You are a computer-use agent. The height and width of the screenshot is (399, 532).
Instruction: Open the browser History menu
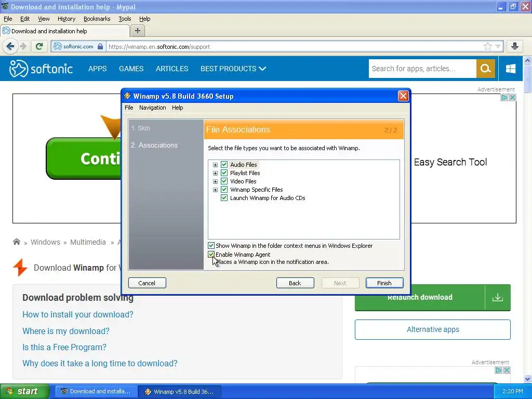coord(66,19)
